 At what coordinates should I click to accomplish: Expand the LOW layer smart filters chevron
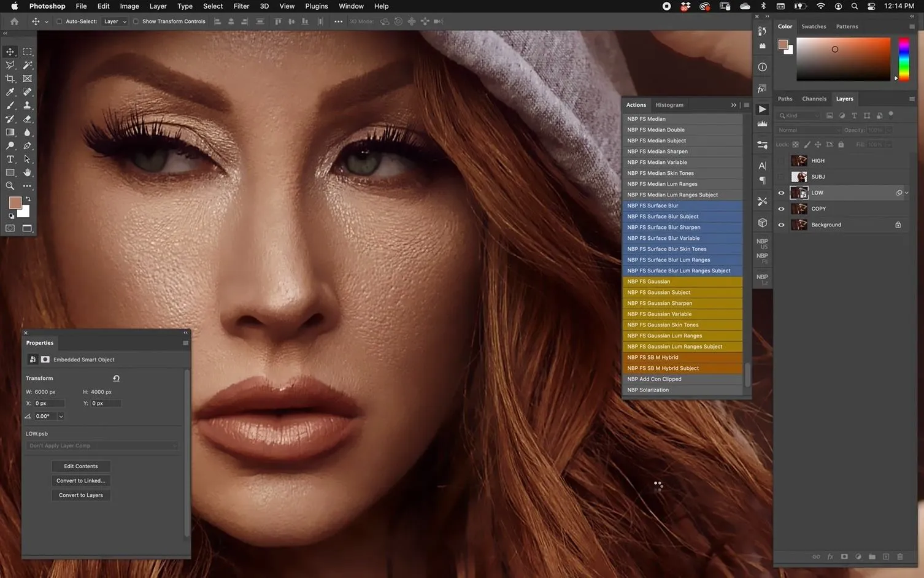pyautogui.click(x=907, y=193)
